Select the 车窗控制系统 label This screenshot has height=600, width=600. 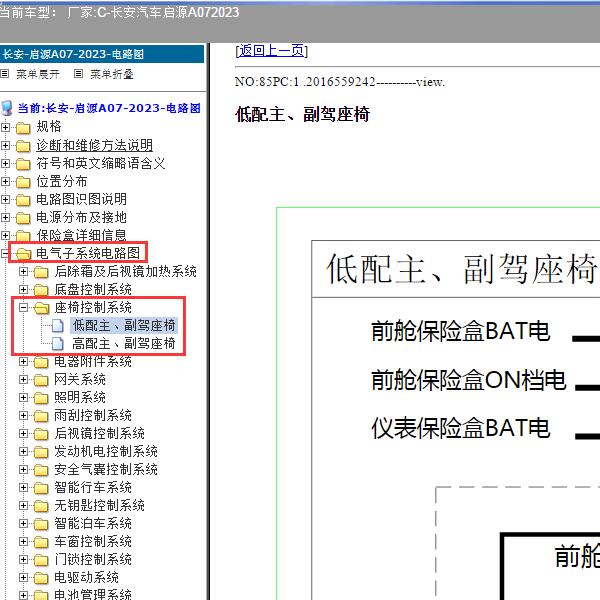93,541
